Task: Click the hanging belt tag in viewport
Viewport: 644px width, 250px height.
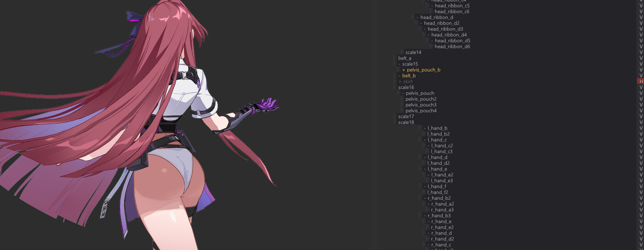Action: point(105,208)
